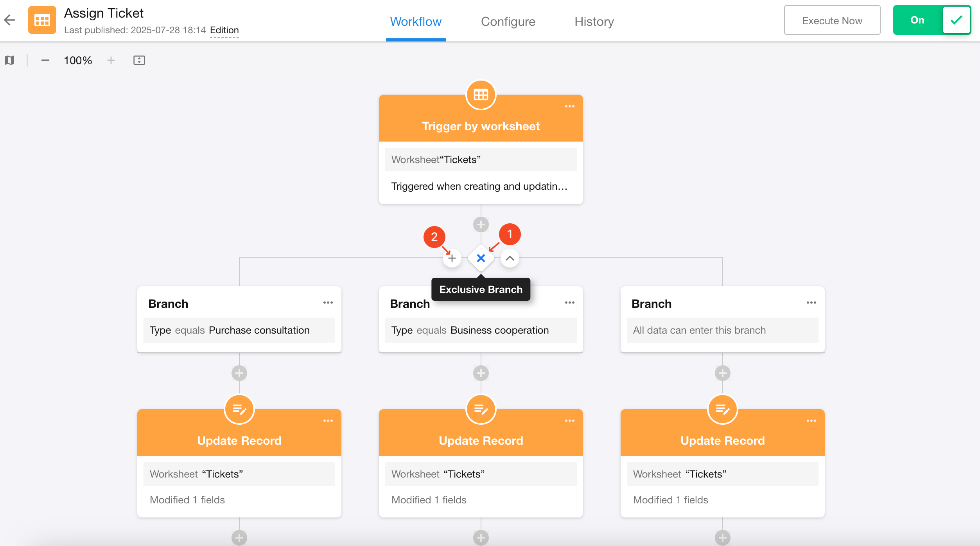Open the Edition link
Viewport: 980px width, 546px height.
coord(224,30)
